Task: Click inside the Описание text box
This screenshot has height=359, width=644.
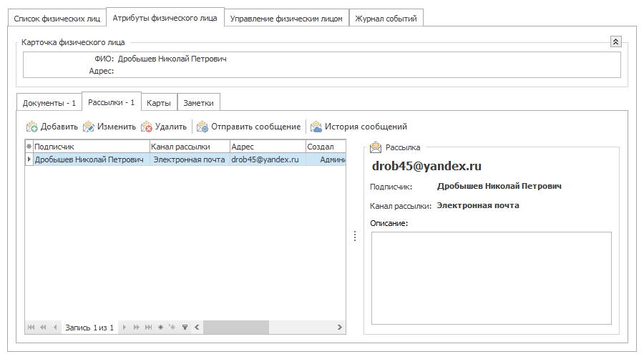Action: tap(491, 278)
